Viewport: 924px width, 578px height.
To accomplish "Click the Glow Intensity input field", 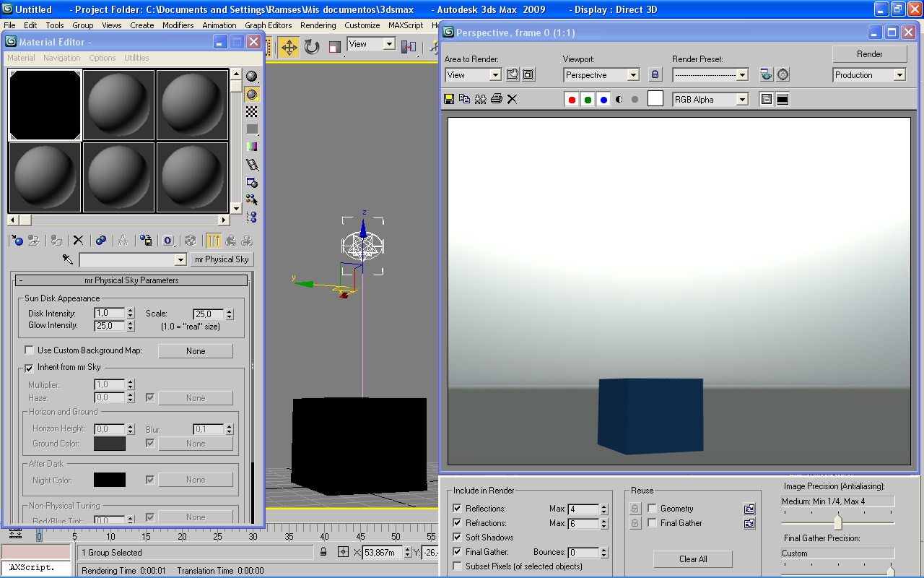I will coord(110,326).
